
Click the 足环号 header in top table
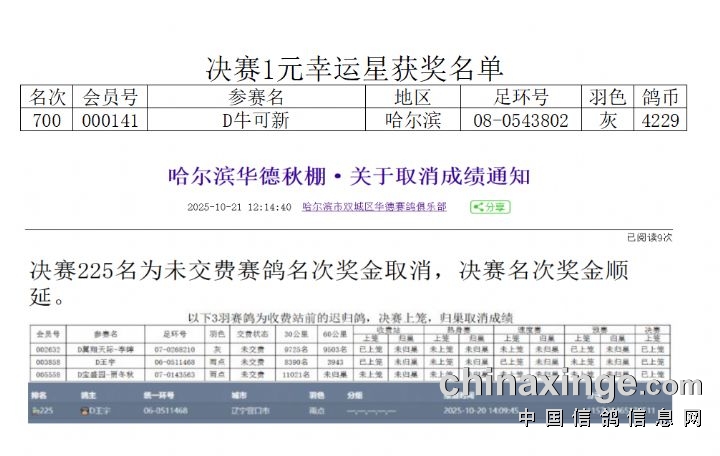(521, 98)
